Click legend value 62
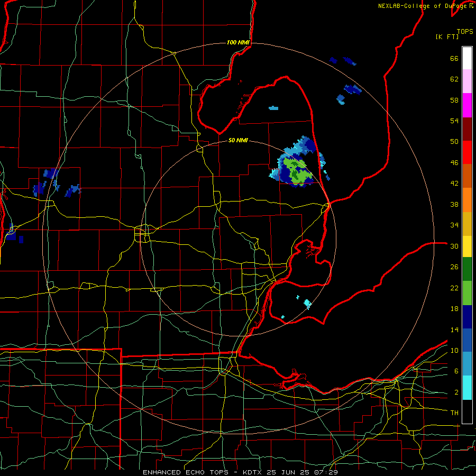 454,79
